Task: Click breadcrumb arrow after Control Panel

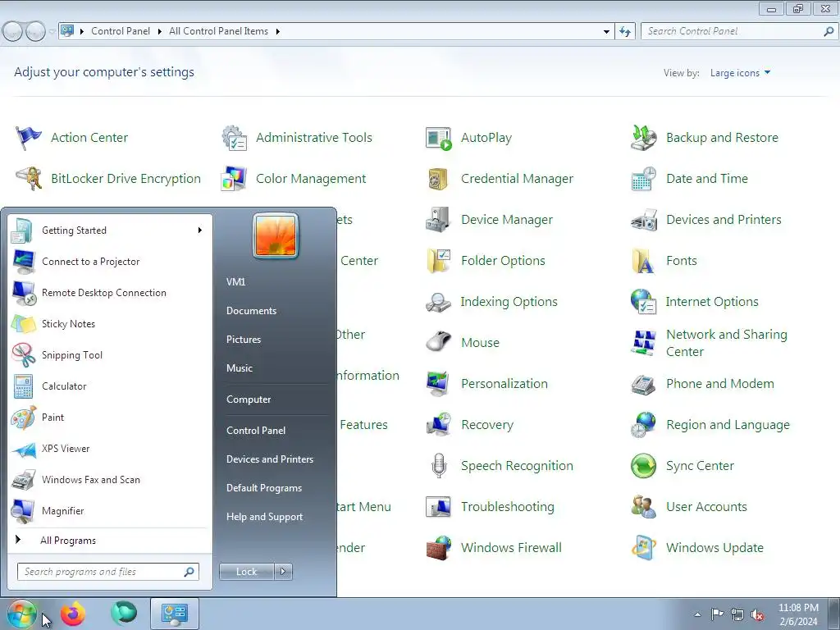Action: coord(160,32)
